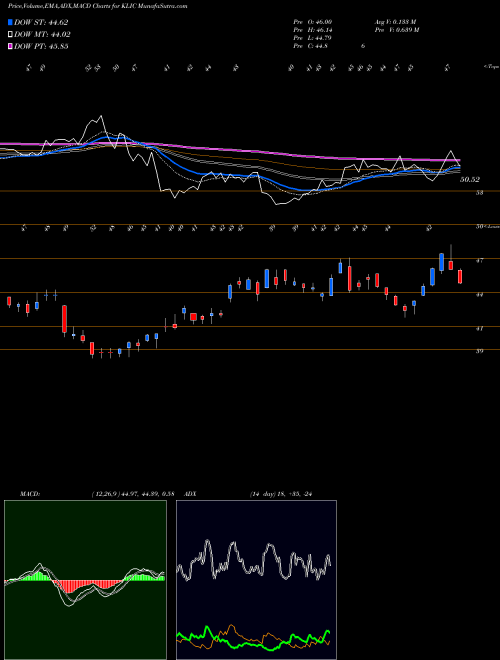This screenshot has width=500, height=660.
Task: Open the dark blue ADX chart panel
Action: tap(256, 580)
